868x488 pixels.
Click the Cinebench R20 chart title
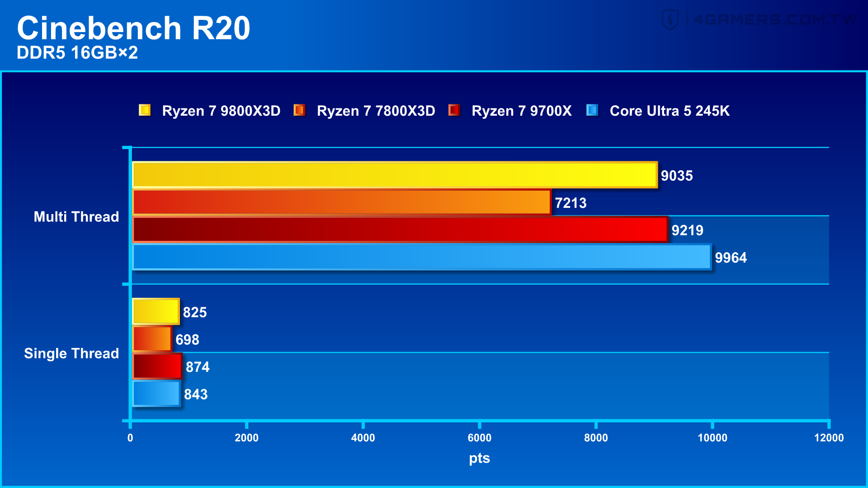pyautogui.click(x=133, y=28)
